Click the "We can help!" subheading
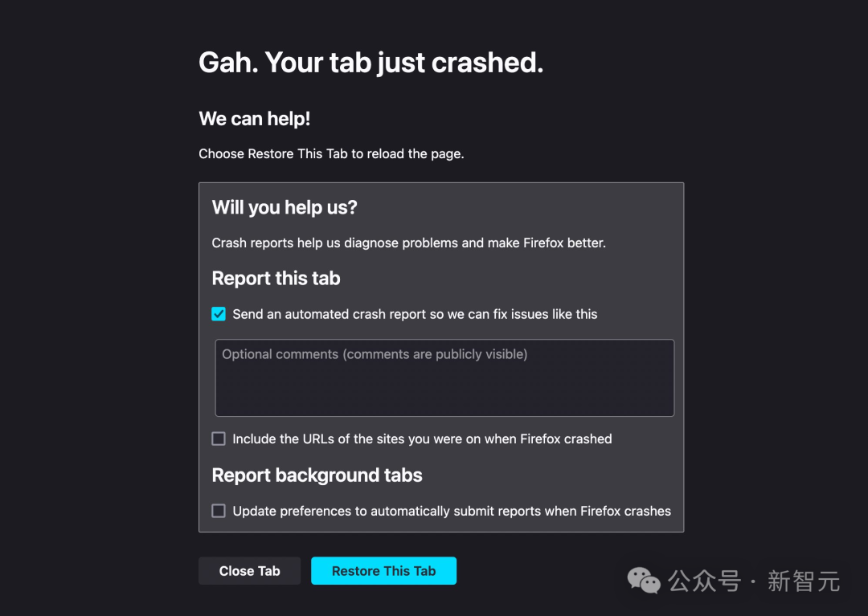The image size is (868, 616). pos(254,119)
